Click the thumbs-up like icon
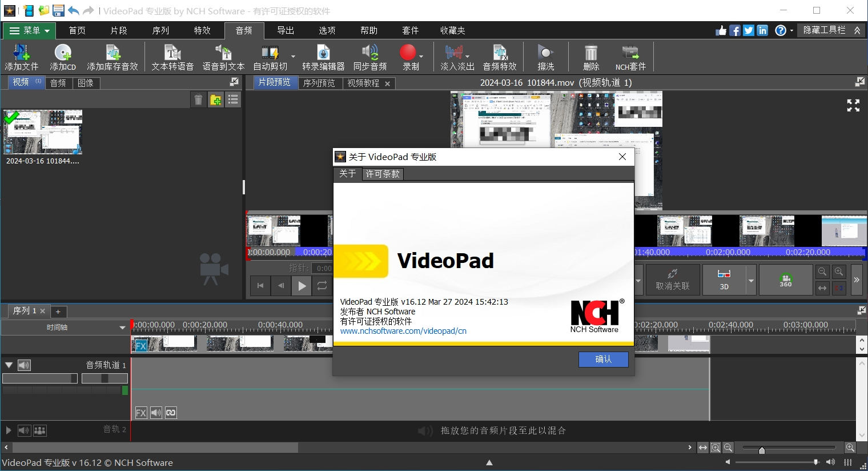 [x=721, y=31]
